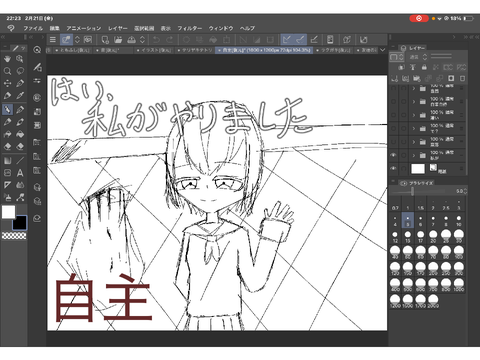The height and width of the screenshot is (360, 480).
Task: Toggle Set as Reference Layer
Action: pyautogui.click(x=413, y=67)
